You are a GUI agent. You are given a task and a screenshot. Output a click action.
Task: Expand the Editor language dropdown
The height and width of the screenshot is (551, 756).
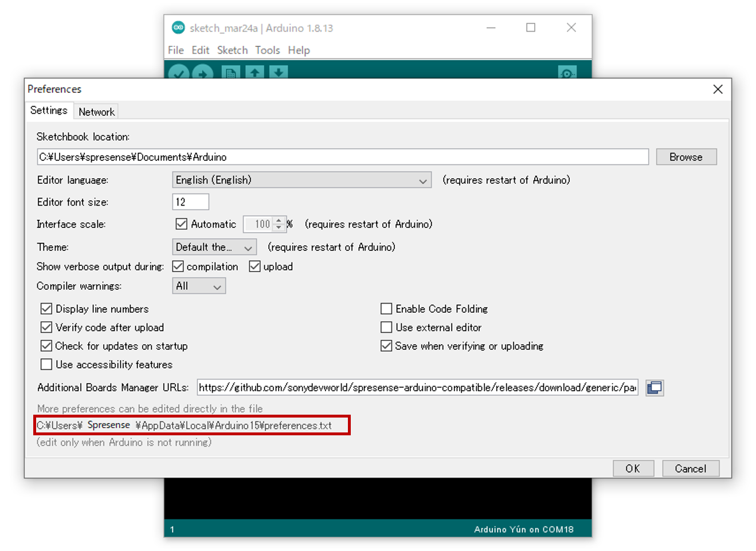click(x=301, y=180)
